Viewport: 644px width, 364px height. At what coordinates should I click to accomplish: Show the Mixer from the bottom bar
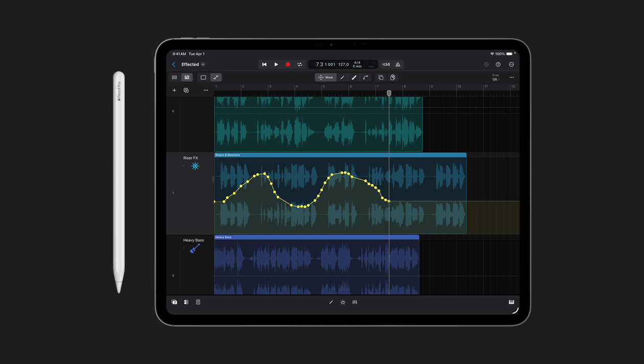tap(354, 302)
